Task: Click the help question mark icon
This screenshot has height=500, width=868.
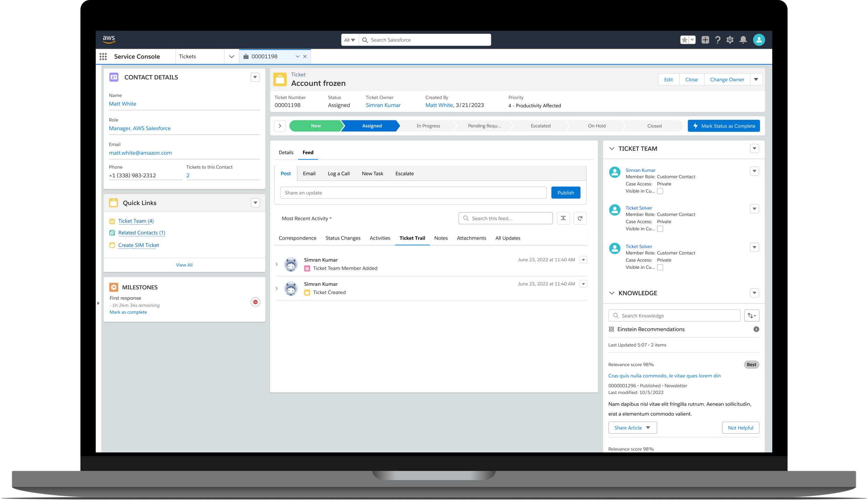Action: [718, 40]
